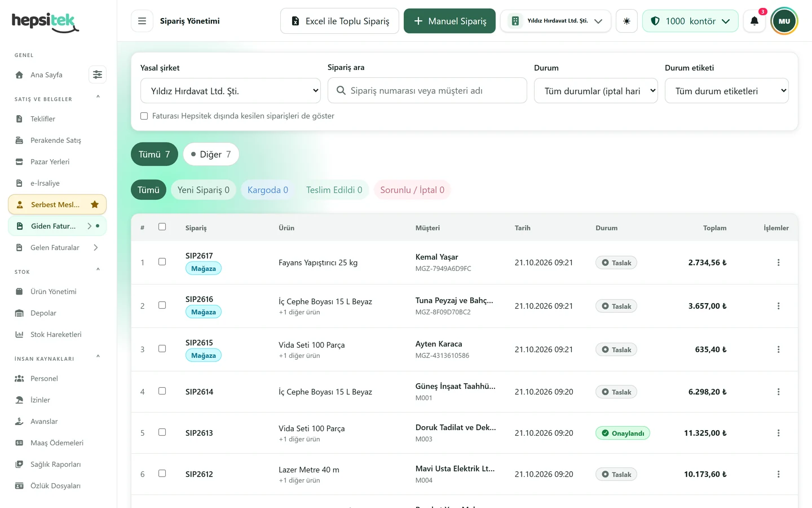The height and width of the screenshot is (508, 812).
Task: Open row actions for order SIP2615
Action: tap(778, 349)
